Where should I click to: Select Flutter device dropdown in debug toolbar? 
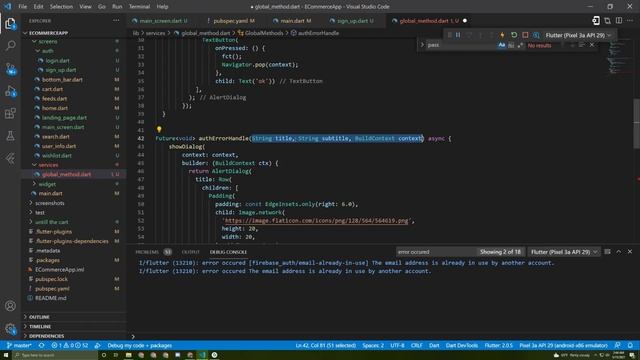pyautogui.click(x=578, y=35)
